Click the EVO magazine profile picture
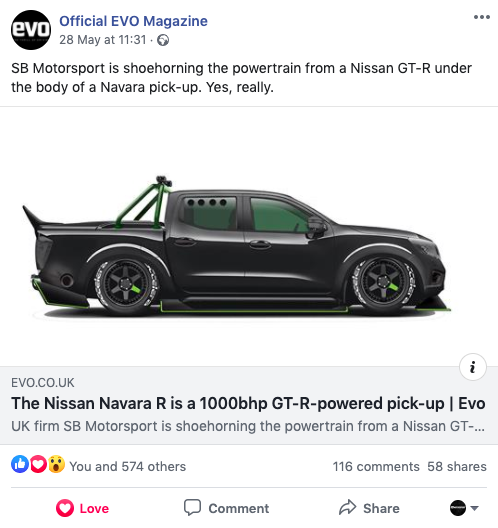The image size is (498, 528). pos(31,30)
